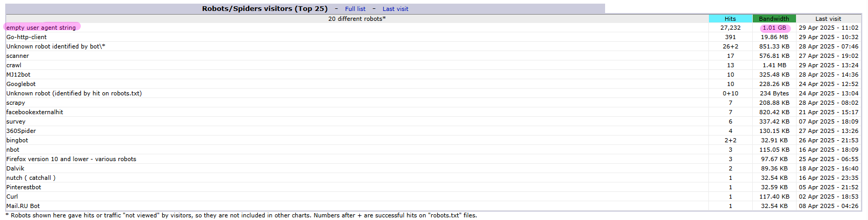Click the 117.40 KB bandwidth value
This screenshot has width=868, height=220.
point(774,197)
